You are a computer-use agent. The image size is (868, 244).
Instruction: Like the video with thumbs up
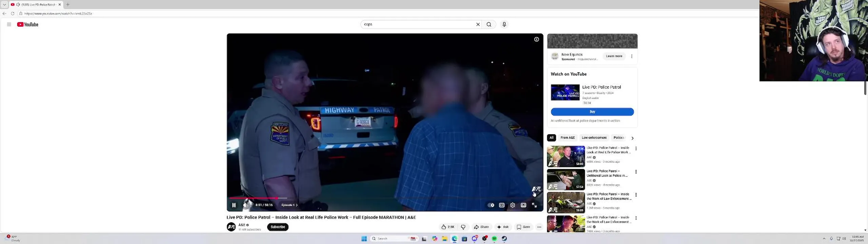click(x=448, y=227)
